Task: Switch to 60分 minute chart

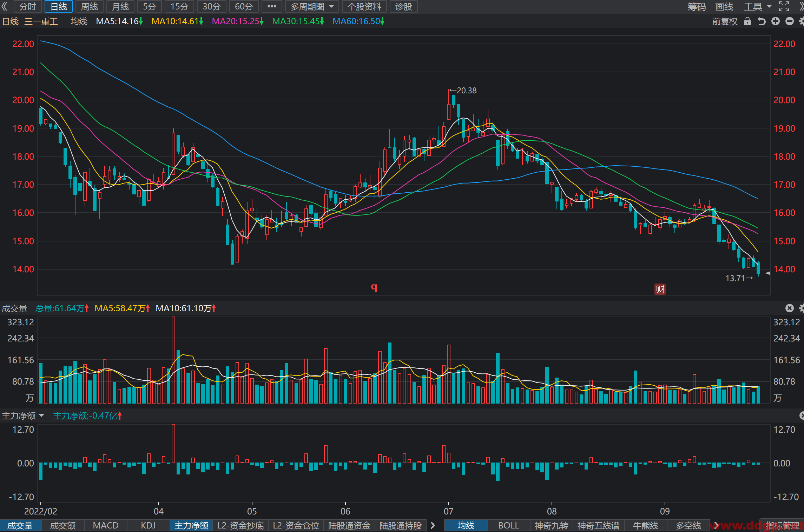Action: [x=244, y=6]
